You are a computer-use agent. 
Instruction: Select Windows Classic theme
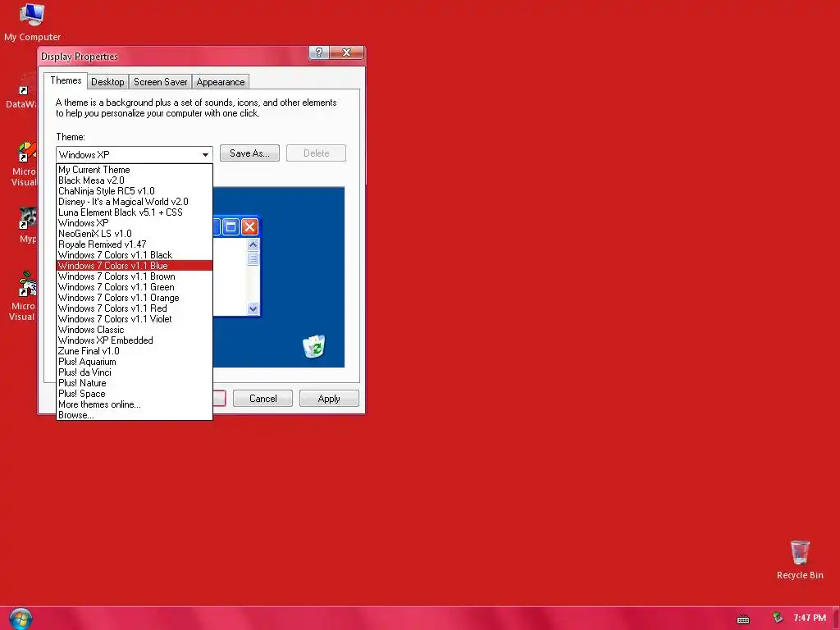(135, 330)
